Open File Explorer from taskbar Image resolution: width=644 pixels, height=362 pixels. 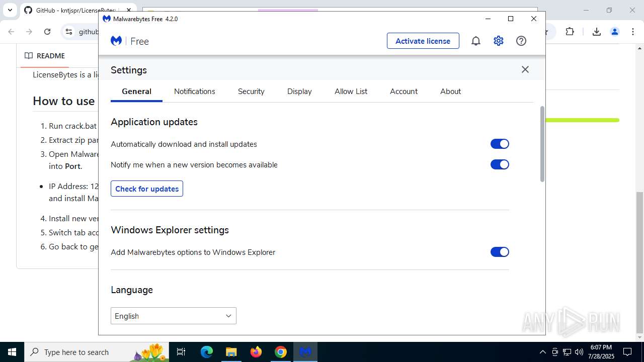pyautogui.click(x=231, y=352)
